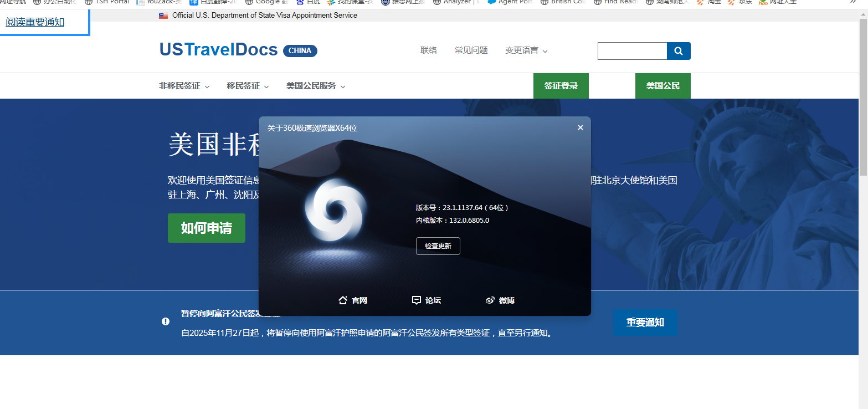868x409 pixels.
Task: Expand the 移民签证 menu
Action: tap(248, 86)
